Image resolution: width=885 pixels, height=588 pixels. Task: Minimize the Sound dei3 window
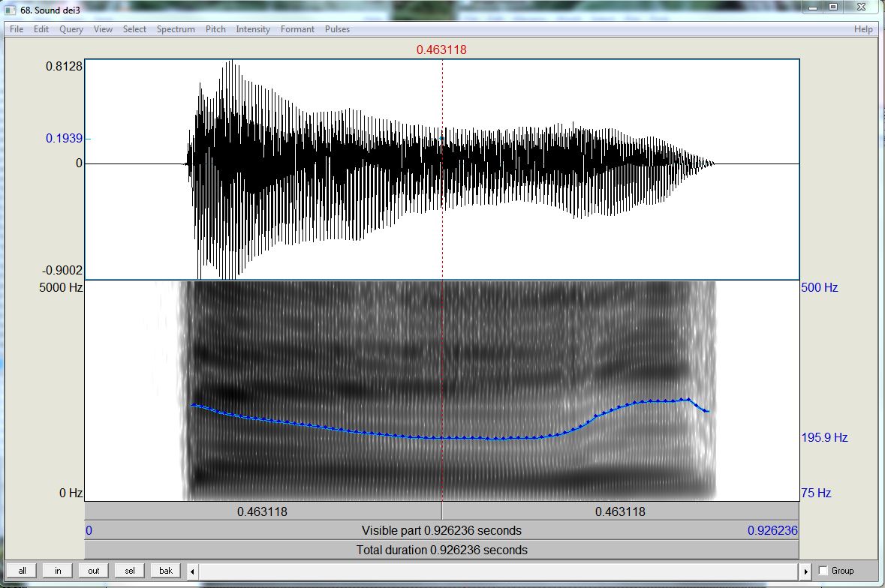tap(813, 7)
